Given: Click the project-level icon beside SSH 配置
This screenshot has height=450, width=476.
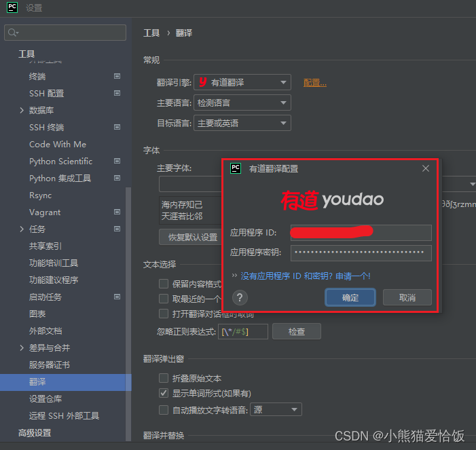Looking at the screenshot, I should coord(117,93).
